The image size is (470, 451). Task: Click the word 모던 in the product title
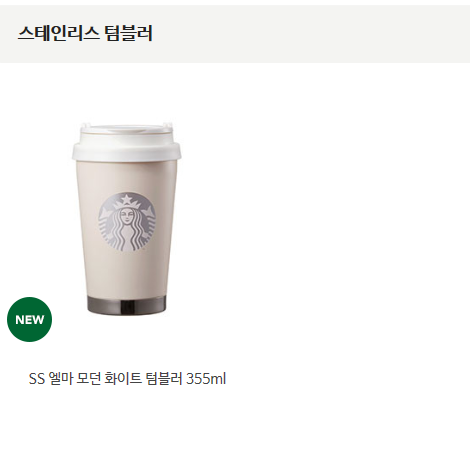88,379
